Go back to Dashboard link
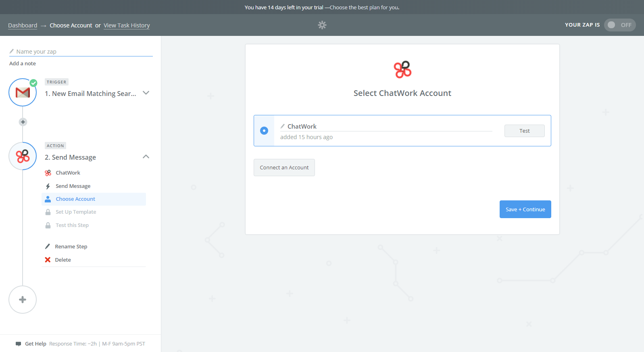 point(23,25)
